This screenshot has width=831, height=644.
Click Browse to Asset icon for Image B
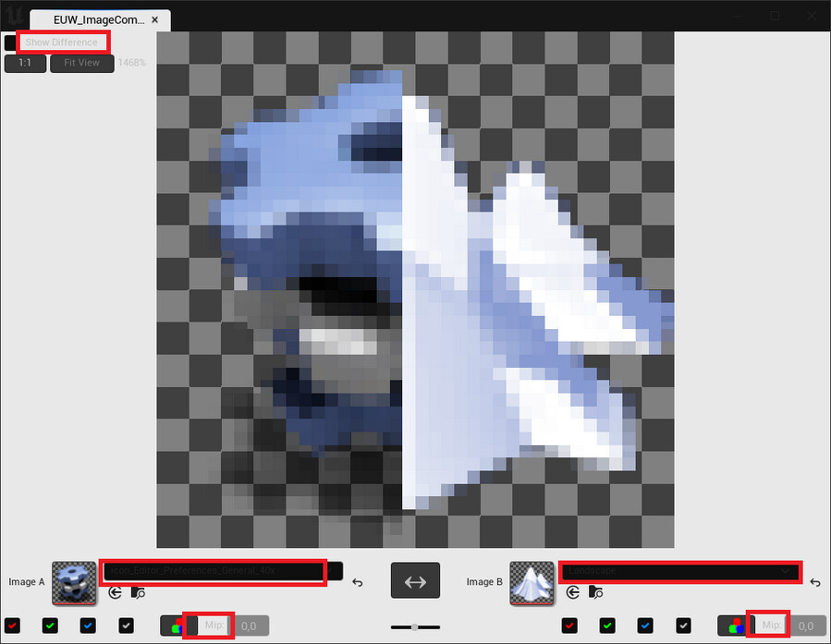click(597, 593)
